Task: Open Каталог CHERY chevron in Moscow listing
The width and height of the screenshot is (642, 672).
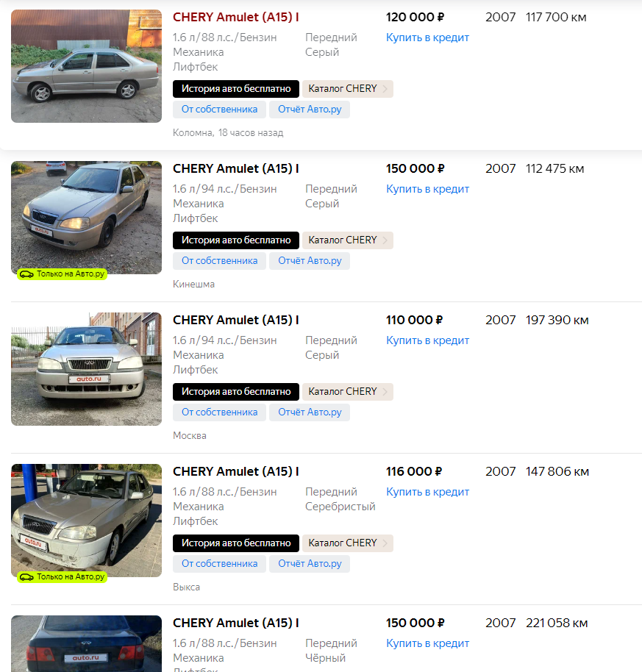Action: (x=385, y=392)
